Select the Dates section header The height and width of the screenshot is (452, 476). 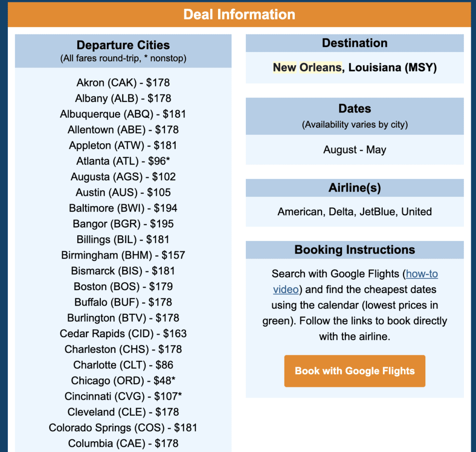click(354, 108)
